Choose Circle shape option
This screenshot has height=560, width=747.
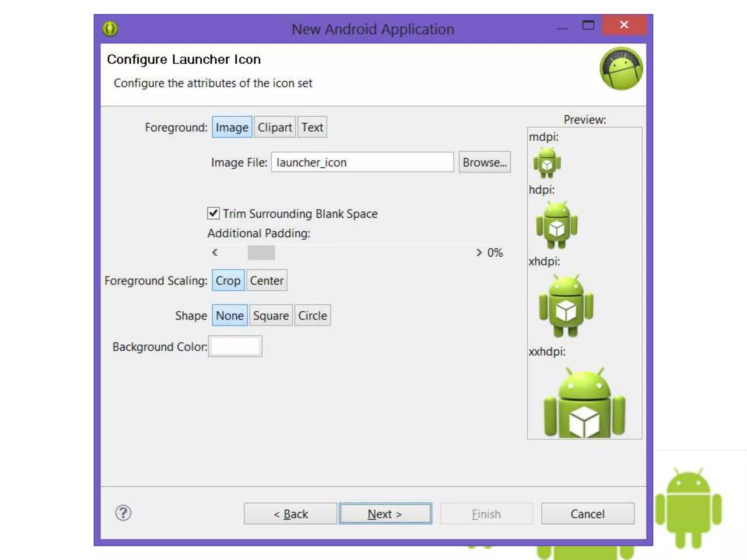coord(312,315)
